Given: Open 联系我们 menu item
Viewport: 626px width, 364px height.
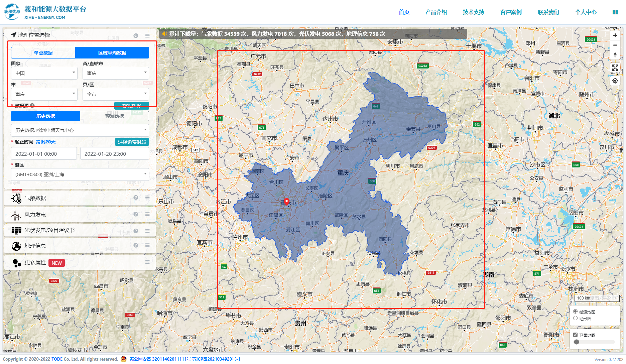Looking at the screenshot, I should [x=548, y=12].
